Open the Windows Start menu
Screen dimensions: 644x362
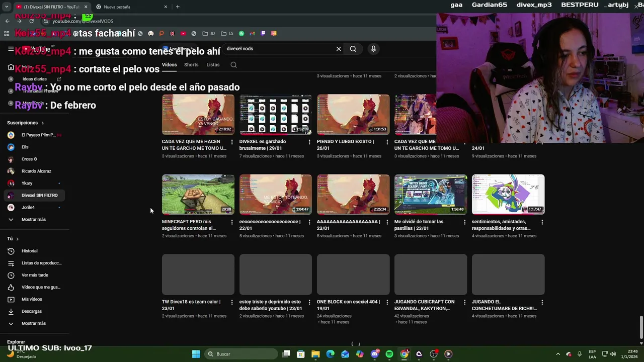pos(196,354)
